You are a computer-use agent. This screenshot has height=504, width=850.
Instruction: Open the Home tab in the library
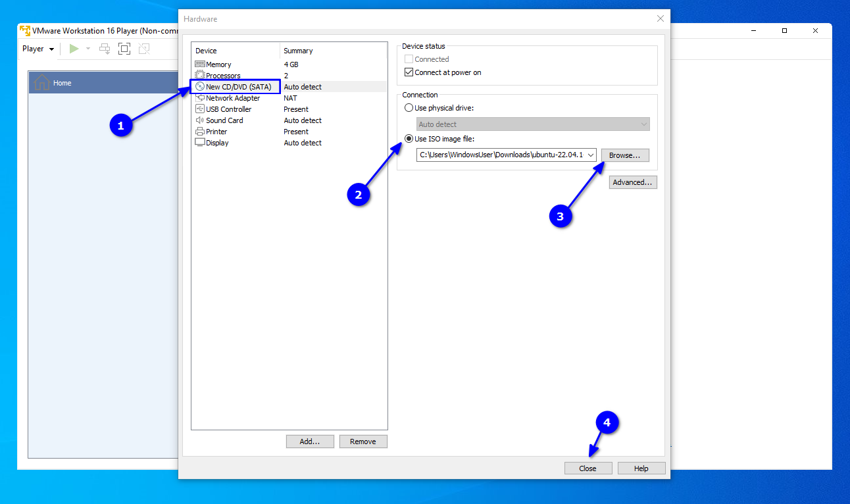tap(63, 83)
